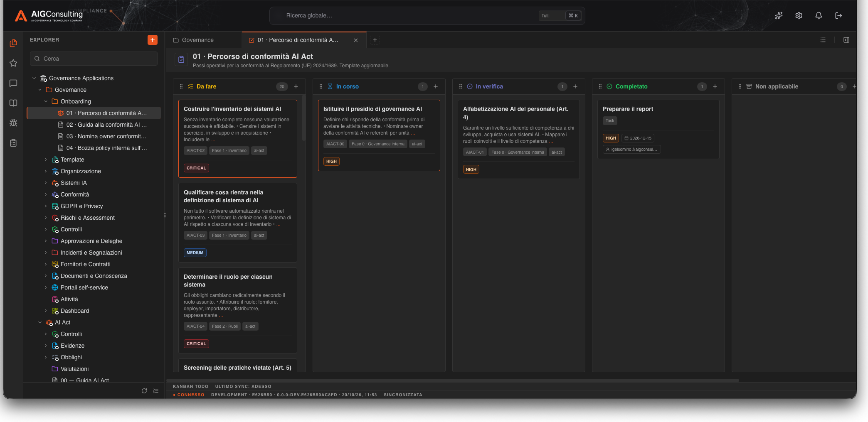Open favorites star in activity bar
This screenshot has width=868, height=422.
[x=13, y=63]
